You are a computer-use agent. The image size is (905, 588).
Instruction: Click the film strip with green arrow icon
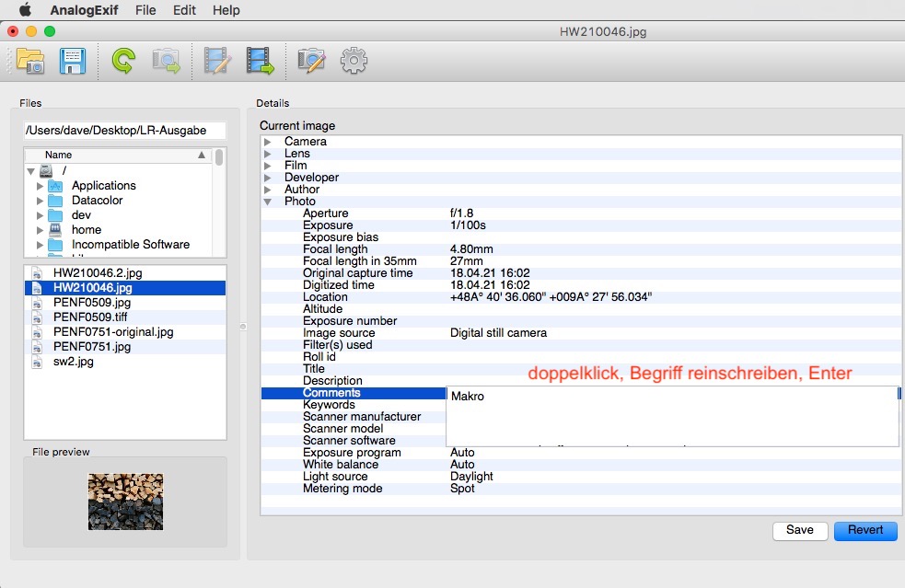[x=261, y=61]
